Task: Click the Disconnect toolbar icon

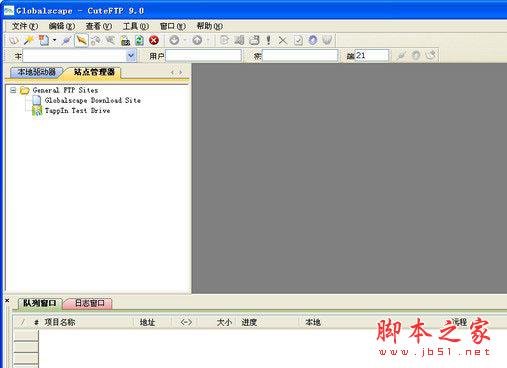Action: coord(96,41)
